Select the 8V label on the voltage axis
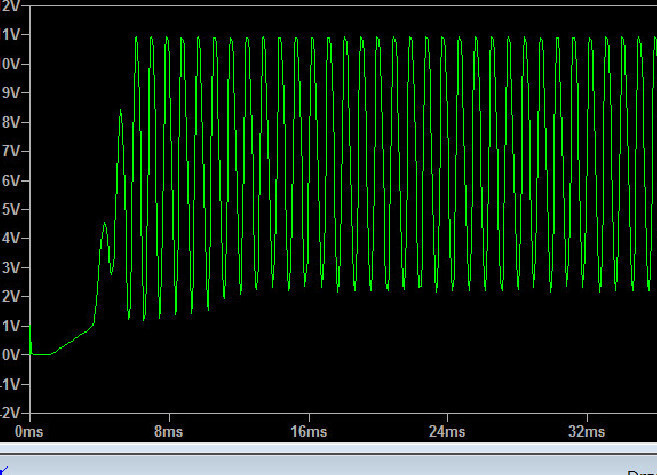 point(10,122)
